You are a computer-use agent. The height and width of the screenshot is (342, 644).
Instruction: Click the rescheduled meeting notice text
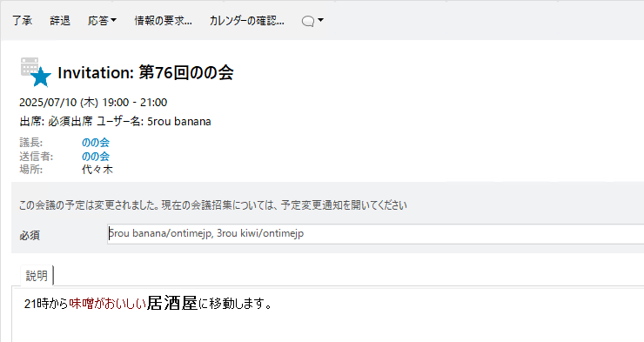[x=212, y=205]
